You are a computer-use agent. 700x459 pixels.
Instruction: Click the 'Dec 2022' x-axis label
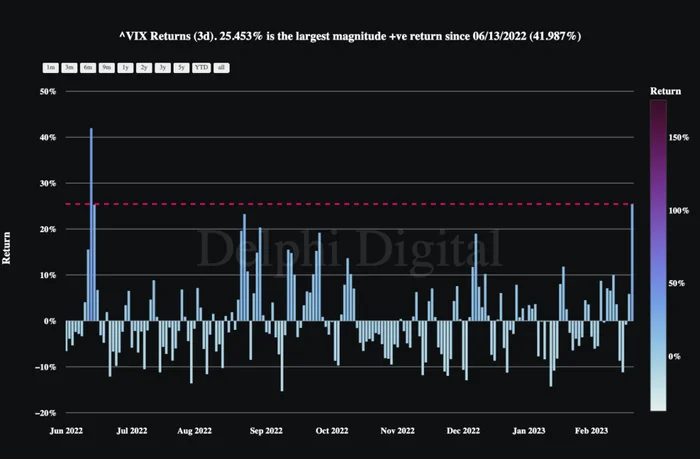(463, 430)
